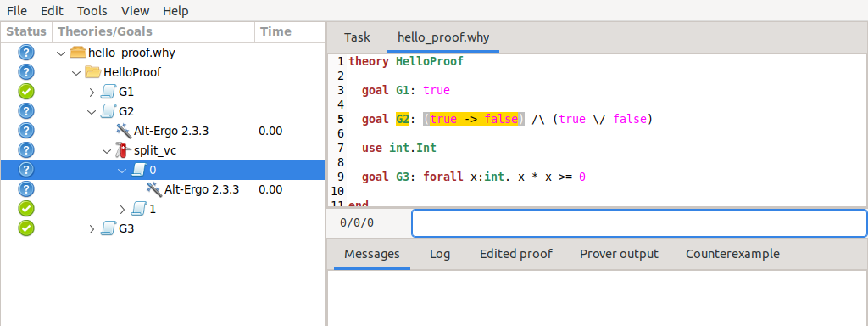Open the Help menu
The height and width of the screenshot is (326, 868).
point(175,10)
